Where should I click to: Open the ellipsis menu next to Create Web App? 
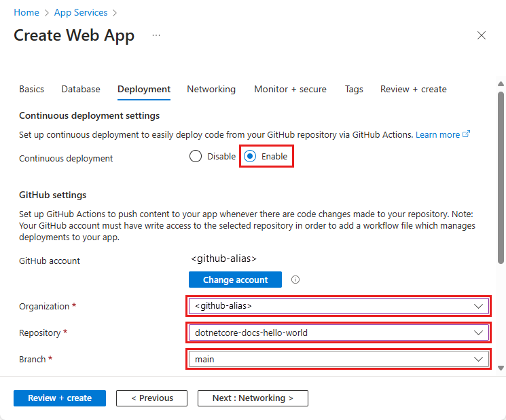pyautogui.click(x=156, y=35)
